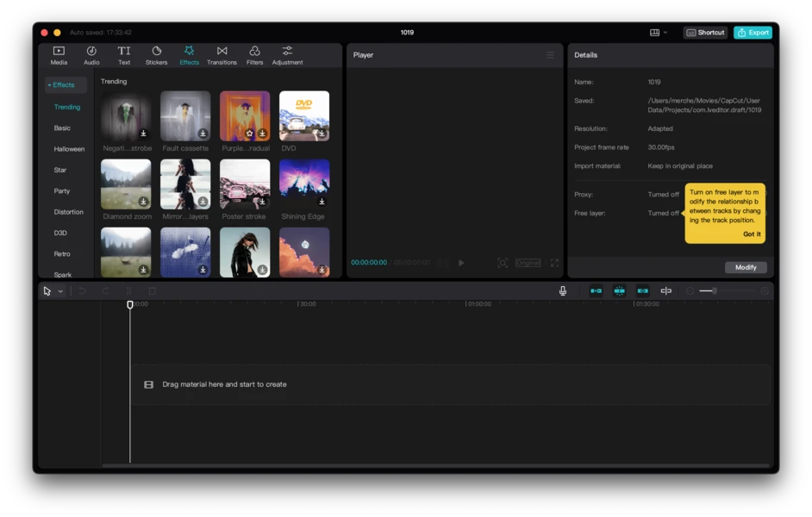This screenshot has height=517, width=812.
Task: Select the mouse cursor tool above the timeline
Action: [47, 290]
